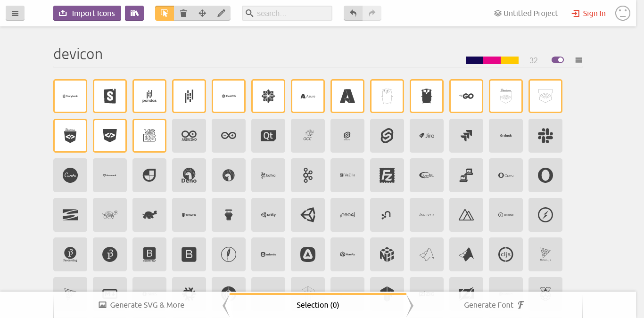Activate the Edit pencil tool

(221, 13)
